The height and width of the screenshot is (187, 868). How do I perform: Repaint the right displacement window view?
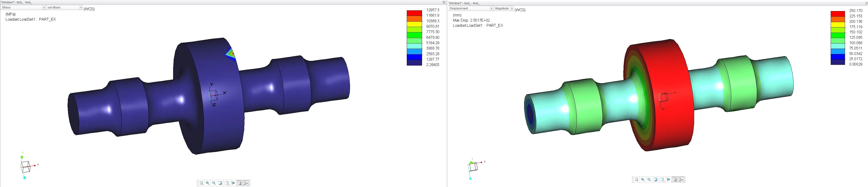coord(655,179)
